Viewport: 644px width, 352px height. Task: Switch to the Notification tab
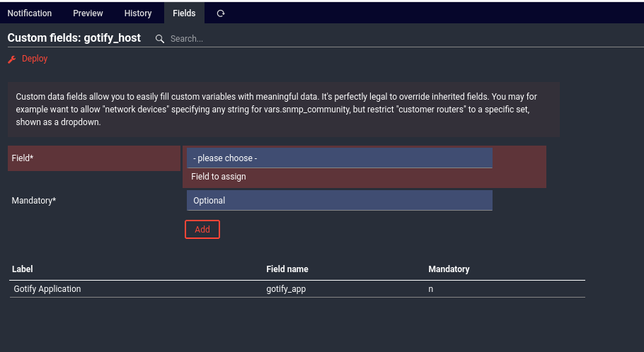pos(30,13)
